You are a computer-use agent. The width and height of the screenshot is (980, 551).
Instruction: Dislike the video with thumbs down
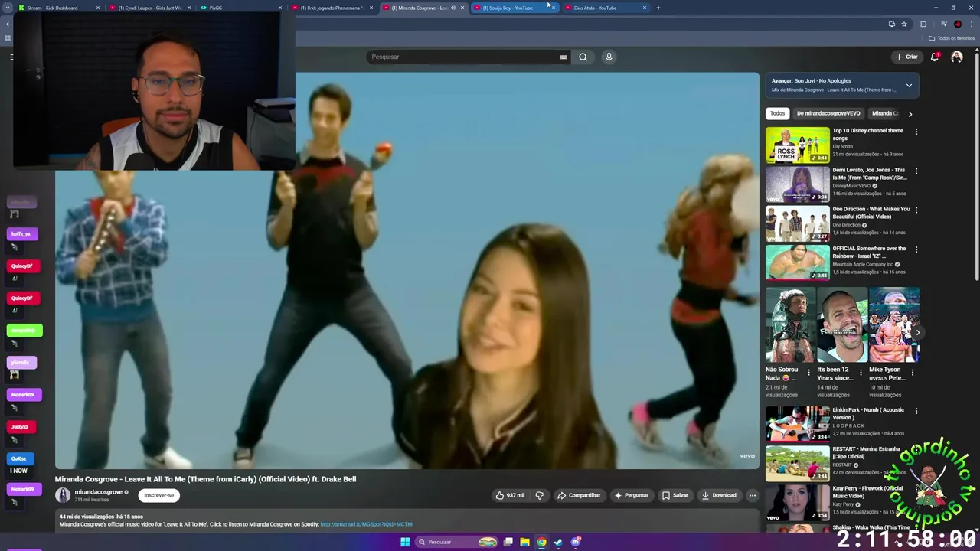pos(539,495)
